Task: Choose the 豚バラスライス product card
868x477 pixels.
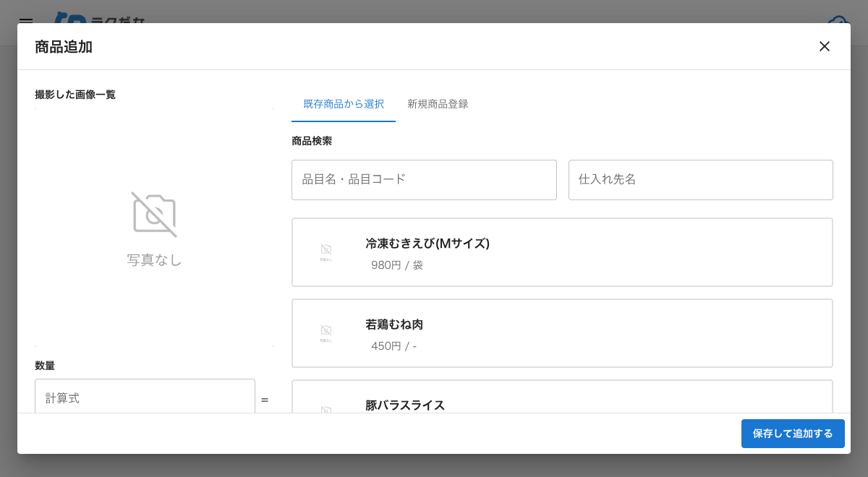Action: point(562,397)
